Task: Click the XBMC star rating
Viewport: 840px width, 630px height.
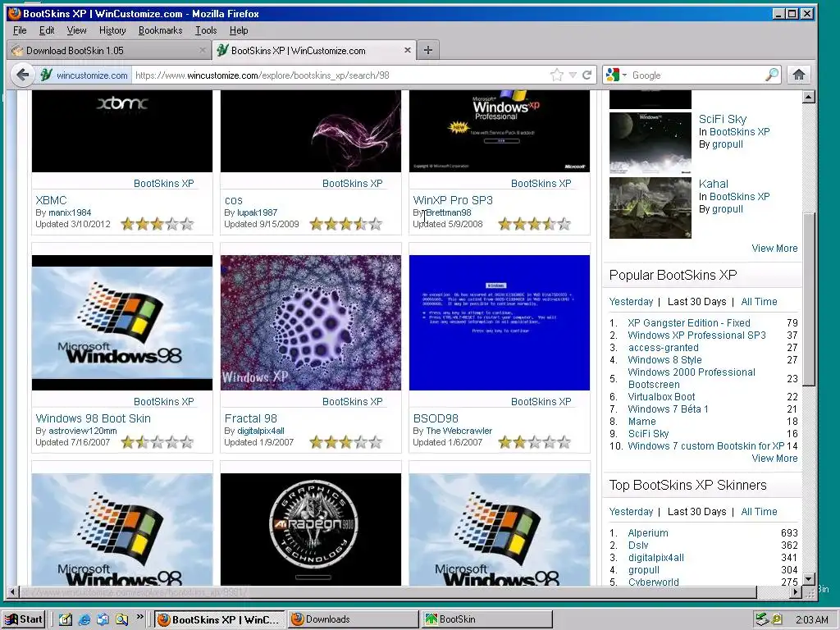Action: (157, 224)
